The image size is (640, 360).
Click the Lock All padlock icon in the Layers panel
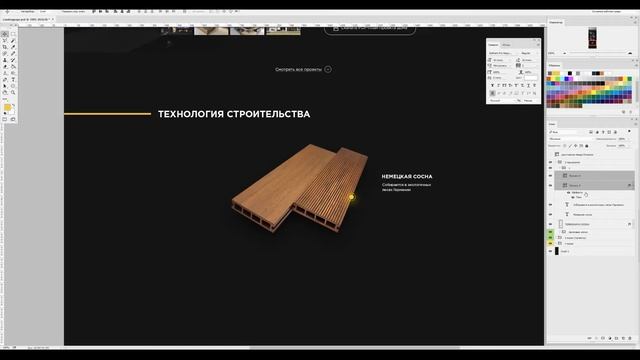pyautogui.click(x=587, y=146)
